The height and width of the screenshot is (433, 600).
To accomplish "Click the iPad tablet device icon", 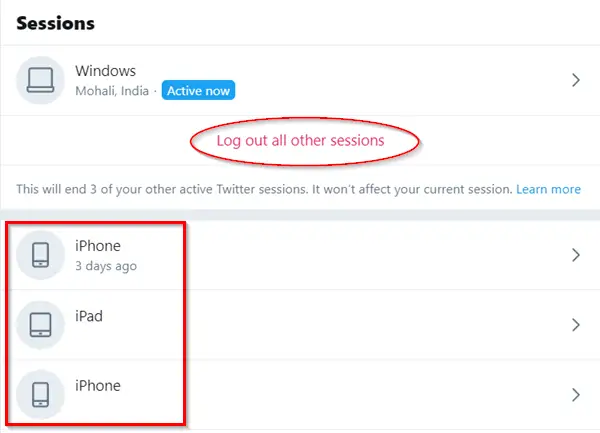I will pyautogui.click(x=41, y=325).
